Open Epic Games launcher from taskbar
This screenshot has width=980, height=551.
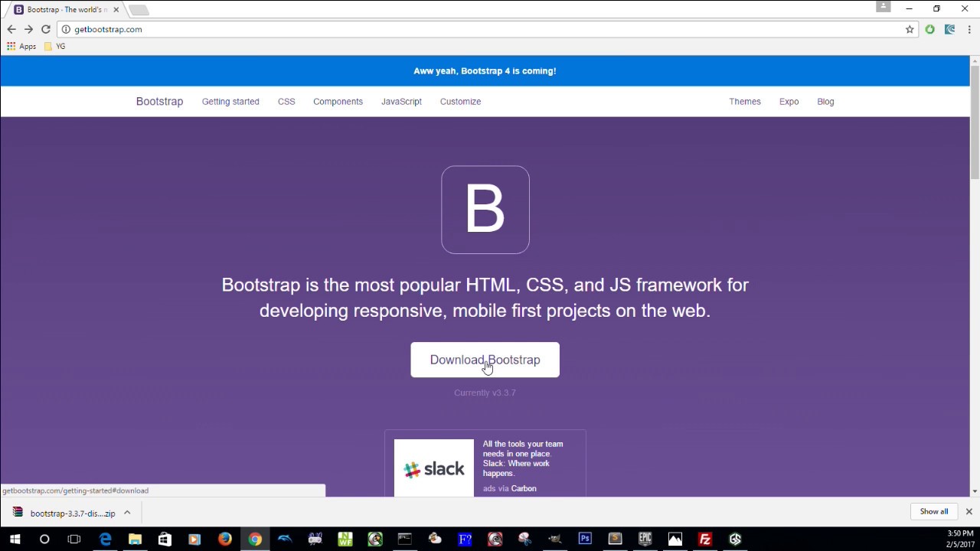pyautogui.click(x=645, y=539)
